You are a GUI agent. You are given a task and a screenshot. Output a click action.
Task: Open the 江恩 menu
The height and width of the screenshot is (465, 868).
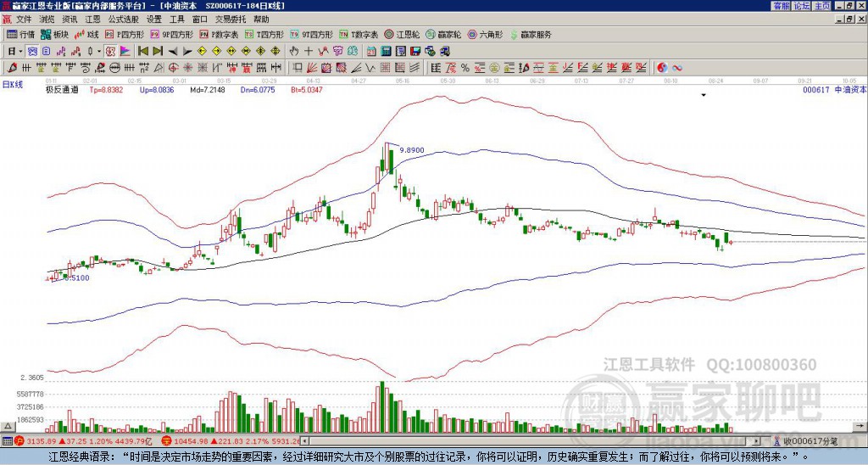(93, 20)
